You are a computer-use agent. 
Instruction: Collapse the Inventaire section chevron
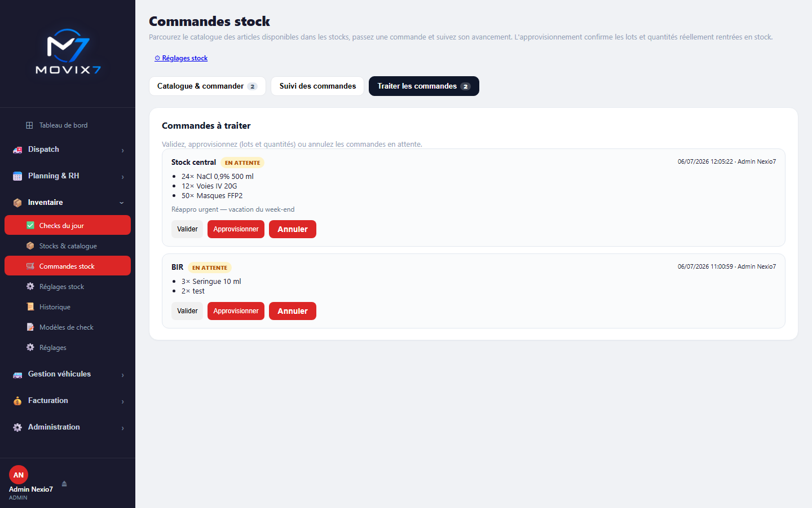click(122, 203)
